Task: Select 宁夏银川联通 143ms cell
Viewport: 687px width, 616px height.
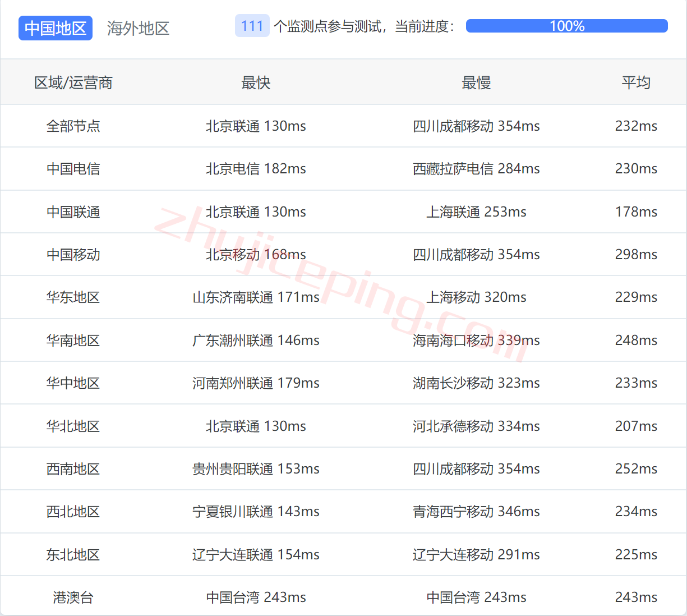Action: 256,512
